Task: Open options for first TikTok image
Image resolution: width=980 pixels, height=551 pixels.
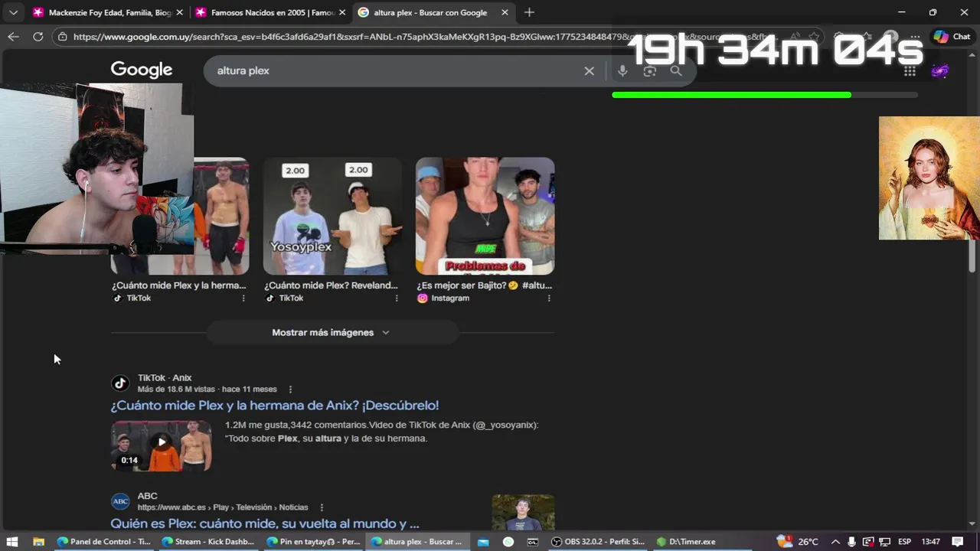Action: 243,298
